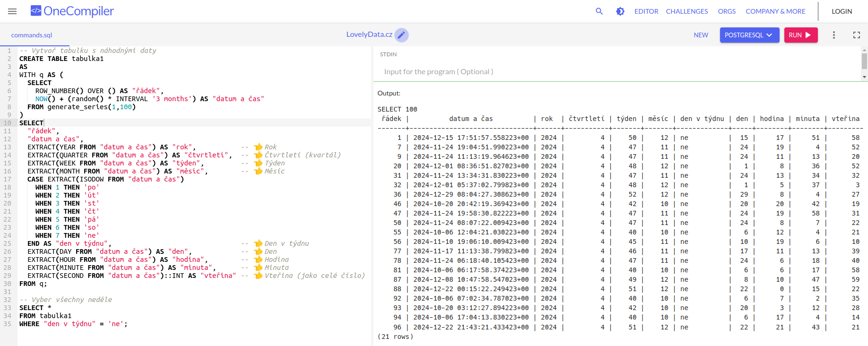Click line number 10 in gutter
This screenshot has width=868, height=346.
pyautogui.click(x=8, y=123)
